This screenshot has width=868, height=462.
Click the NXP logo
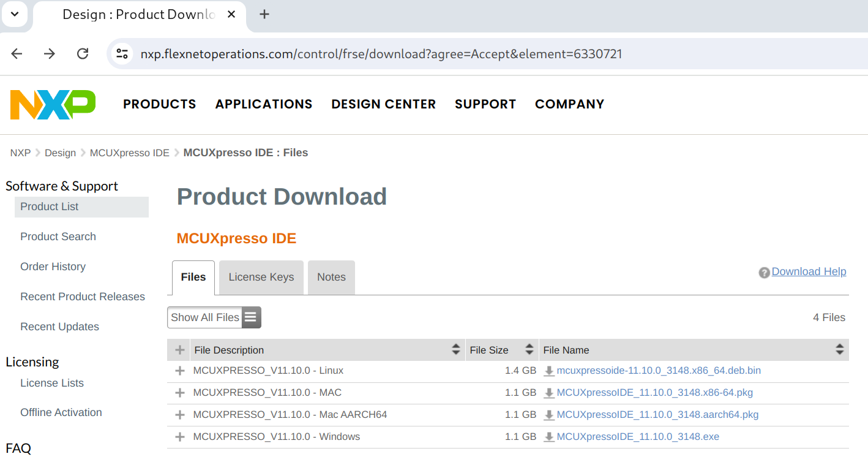tap(53, 105)
